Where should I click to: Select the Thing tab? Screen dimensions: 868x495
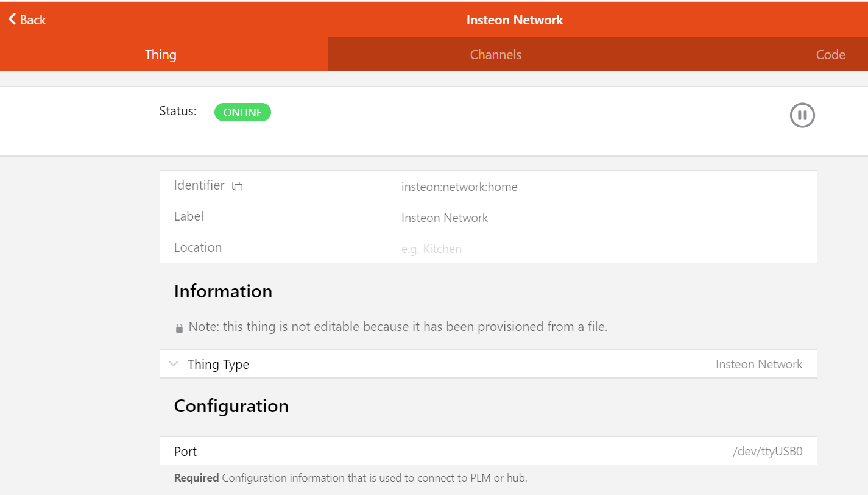tap(160, 54)
